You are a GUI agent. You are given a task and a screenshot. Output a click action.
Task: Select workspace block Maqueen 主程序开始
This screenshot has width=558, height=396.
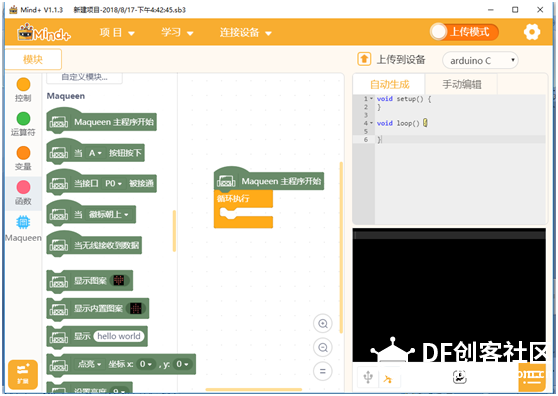pyautogui.click(x=269, y=180)
